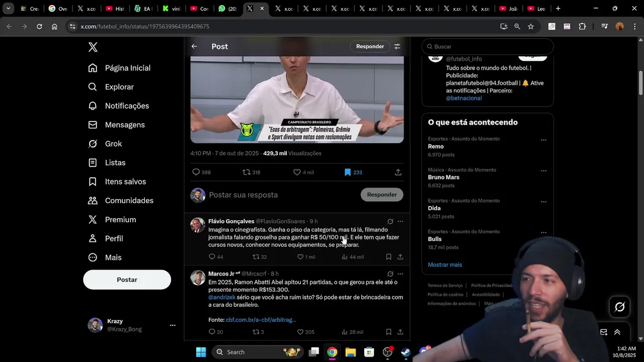The width and height of the screenshot is (644, 362).
Task: Open more options for Remo trend
Action: [x=543, y=140]
